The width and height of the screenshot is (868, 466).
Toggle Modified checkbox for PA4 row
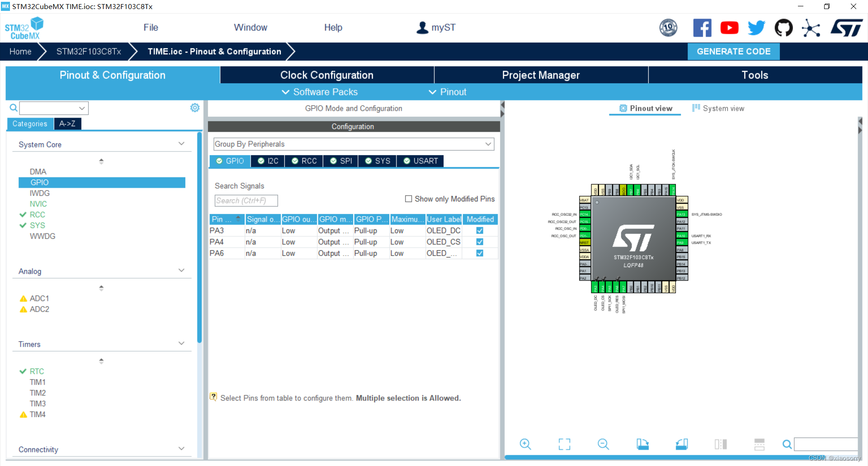click(x=480, y=242)
